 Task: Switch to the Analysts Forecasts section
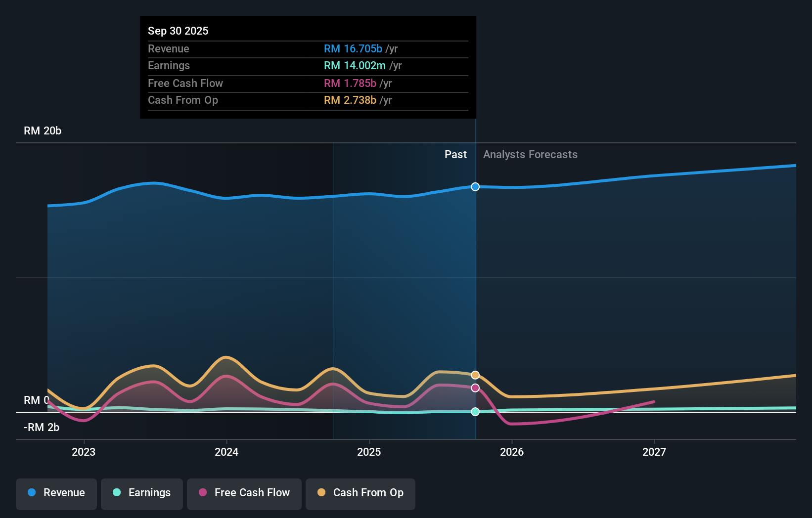coord(530,154)
